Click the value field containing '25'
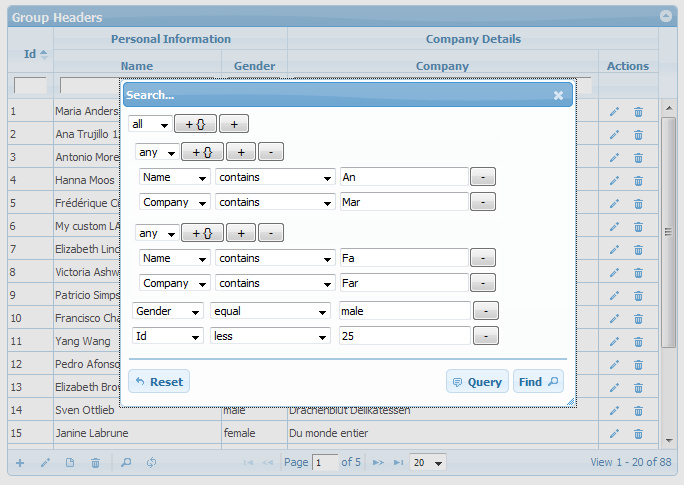 [404, 336]
